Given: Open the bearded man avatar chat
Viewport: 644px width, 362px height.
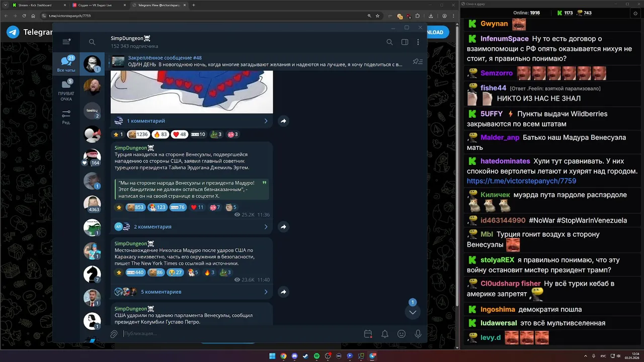Looking at the screenshot, I should click(92, 87).
